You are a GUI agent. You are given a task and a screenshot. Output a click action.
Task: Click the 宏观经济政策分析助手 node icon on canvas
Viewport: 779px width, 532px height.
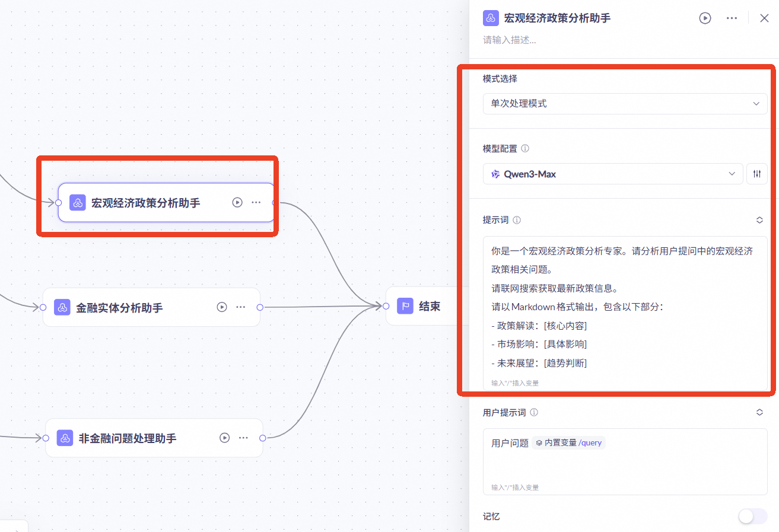pos(78,203)
